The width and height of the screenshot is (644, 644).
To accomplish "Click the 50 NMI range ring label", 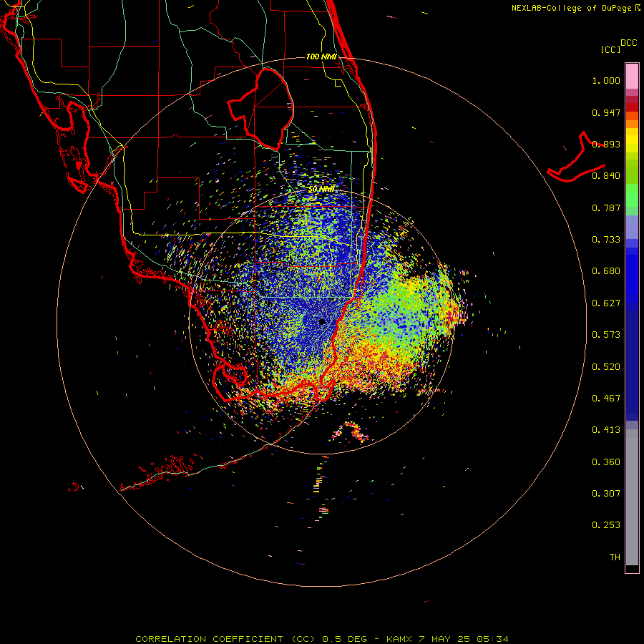I will [321, 189].
